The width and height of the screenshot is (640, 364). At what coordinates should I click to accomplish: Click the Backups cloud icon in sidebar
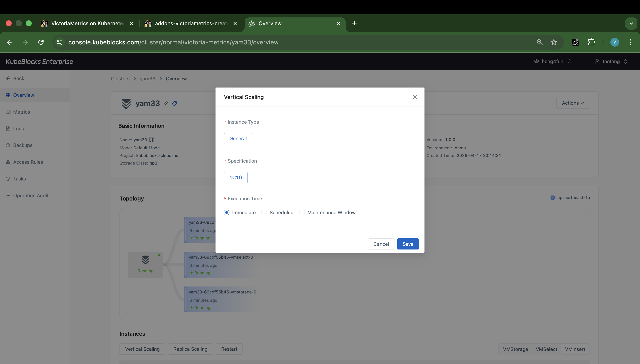click(8, 145)
